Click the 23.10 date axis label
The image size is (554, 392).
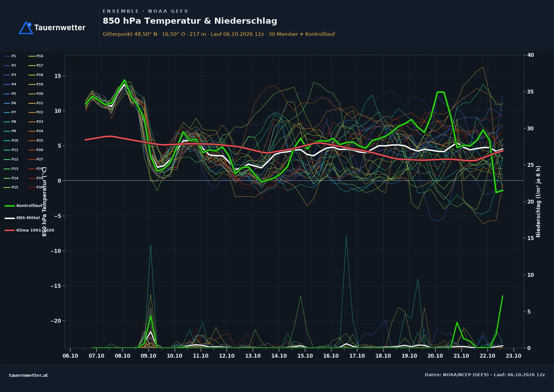tap(514, 356)
